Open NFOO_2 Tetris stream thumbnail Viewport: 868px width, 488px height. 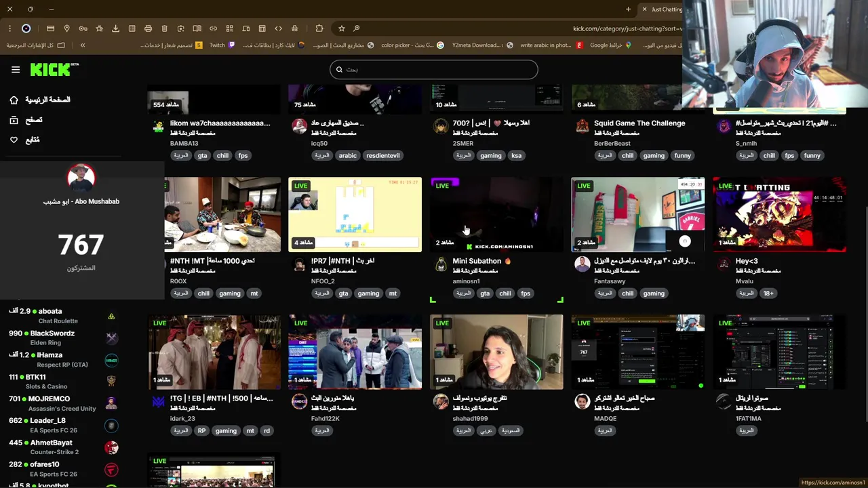click(355, 215)
